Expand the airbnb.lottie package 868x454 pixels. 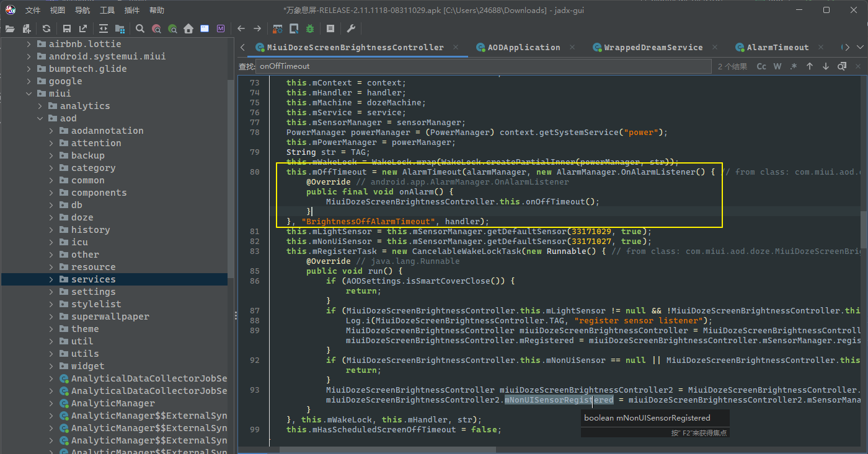tap(29, 44)
